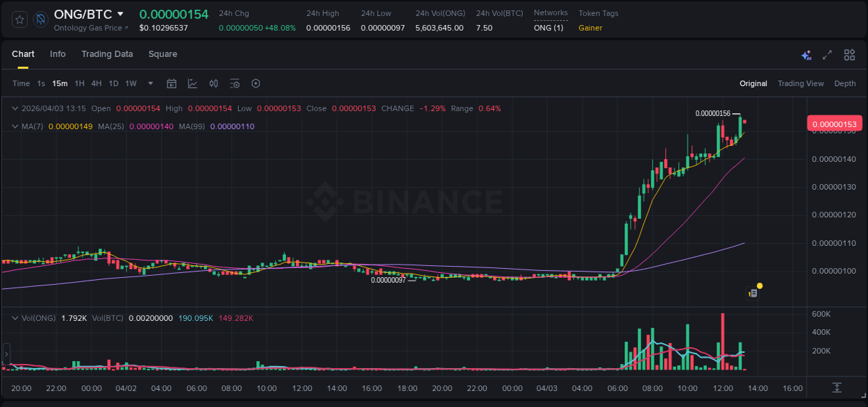This screenshot has width=868, height=407.
Task: Open the go-to-date calendar tool
Action: [x=172, y=83]
